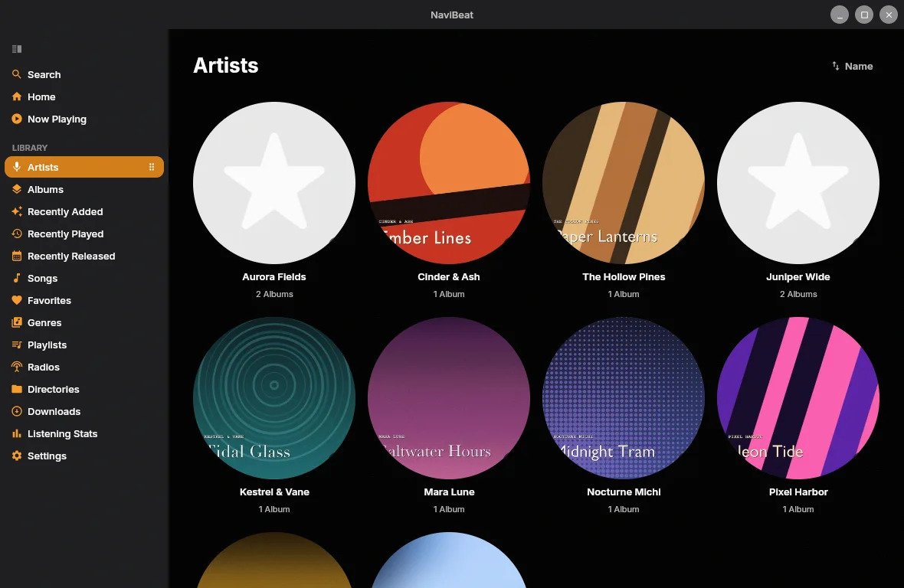
Task: Click the Cinder & Ash artist name
Action: coord(449,277)
